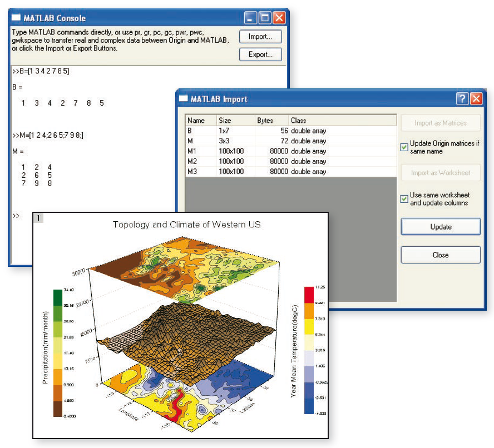Click the Year Mean Temperature(degC) label
Viewport: 494px width, 448px height.
pos(294,351)
